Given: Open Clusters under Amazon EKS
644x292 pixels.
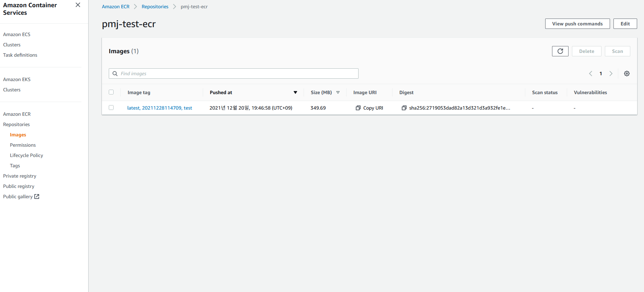Looking at the screenshot, I should click(x=12, y=90).
